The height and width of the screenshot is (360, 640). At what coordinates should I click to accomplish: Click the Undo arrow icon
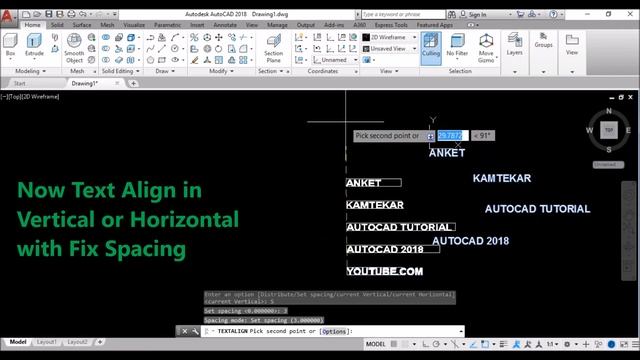(83, 14)
